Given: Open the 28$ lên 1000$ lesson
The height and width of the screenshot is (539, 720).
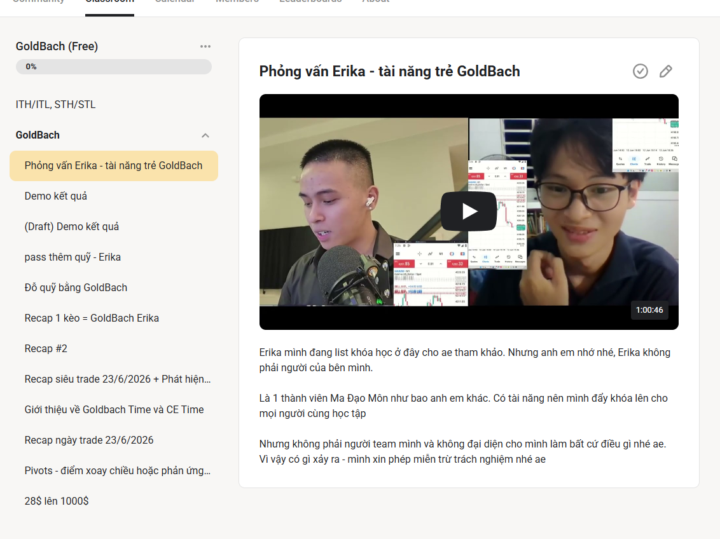Looking at the screenshot, I should (56, 501).
